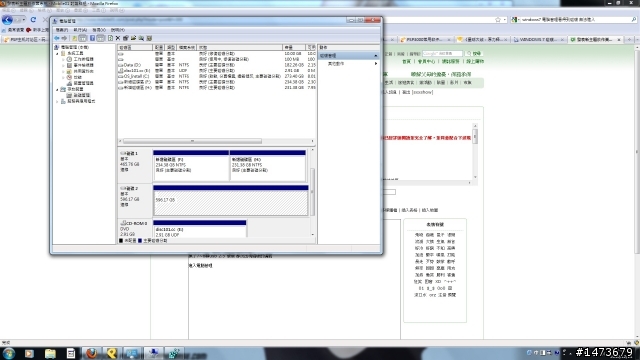Select the 234.38 GB NTFS (F:) partition block

click(x=191, y=166)
